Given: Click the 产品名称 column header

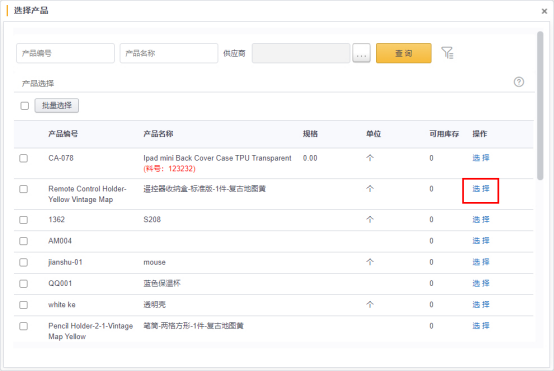Looking at the screenshot, I should (x=158, y=134).
